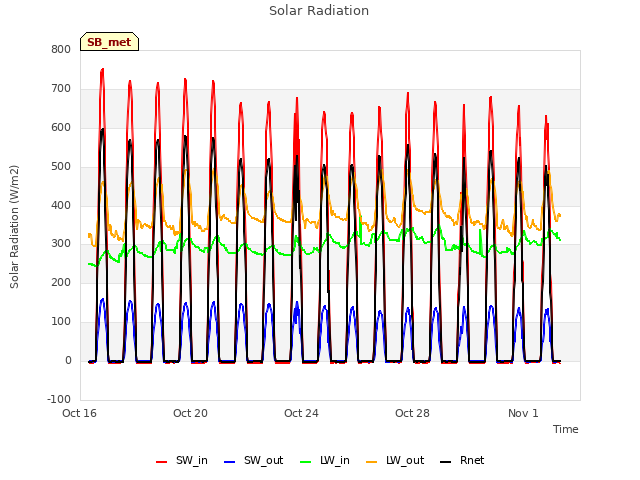This screenshot has height=480, width=640.
Task: Click the Oct 20 x-axis tick label
Action: point(190,413)
